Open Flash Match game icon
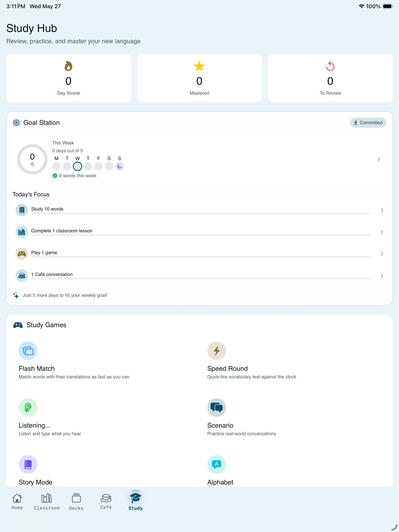Viewport: 399px width, 532px height. point(28,351)
